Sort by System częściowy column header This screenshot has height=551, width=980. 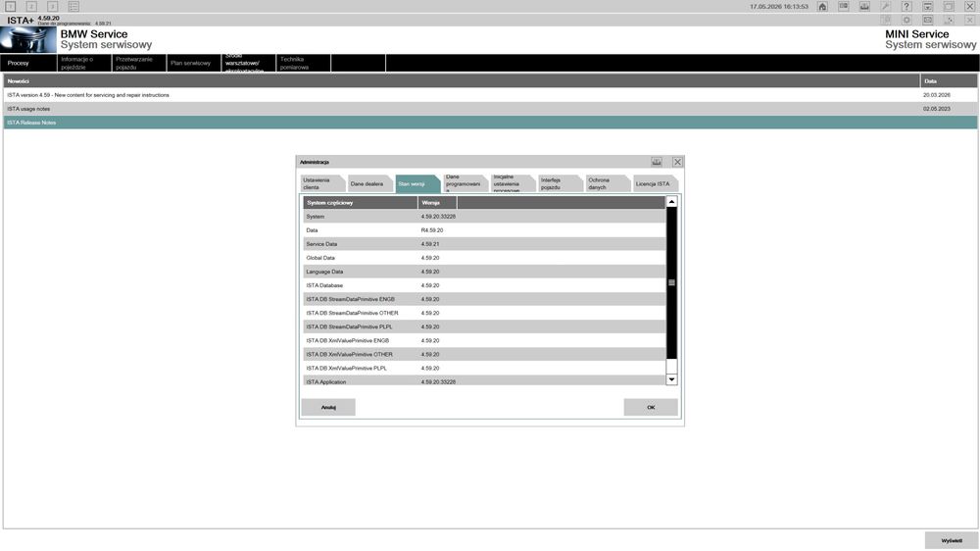click(361, 203)
